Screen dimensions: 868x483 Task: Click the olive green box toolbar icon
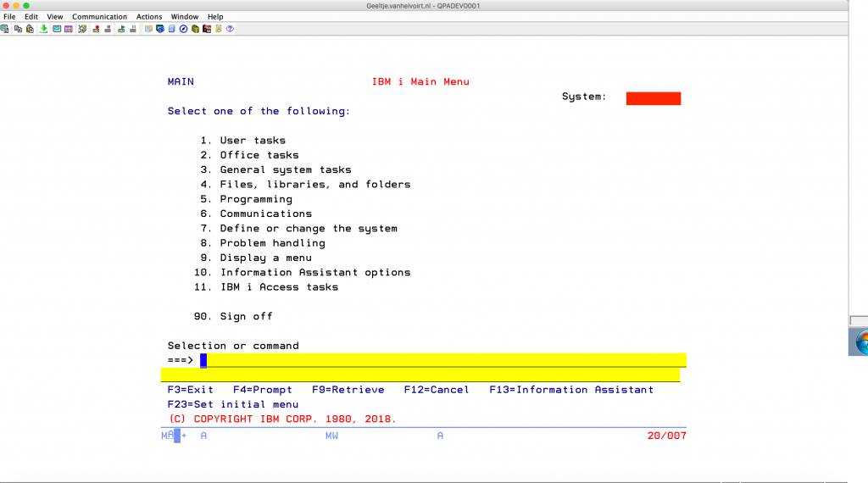(195, 29)
